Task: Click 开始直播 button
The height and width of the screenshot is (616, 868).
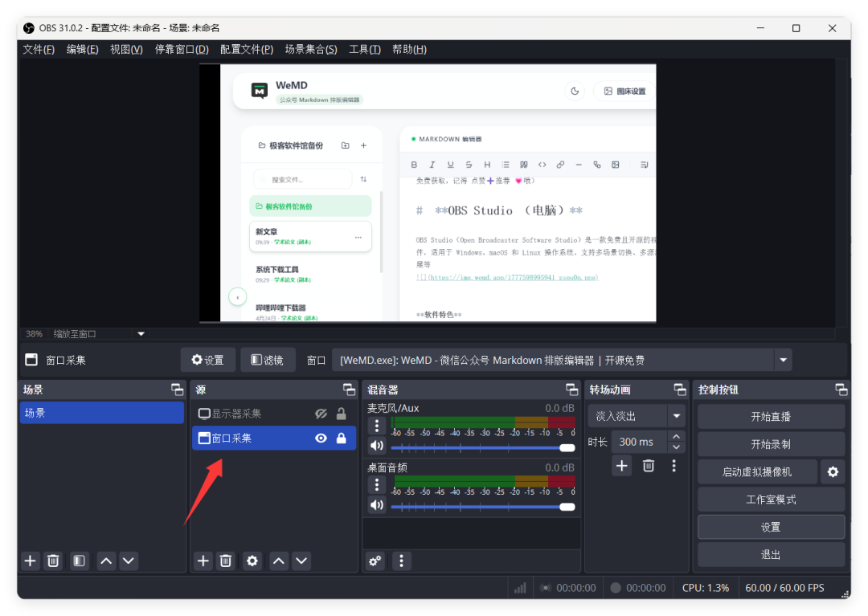Action: (x=771, y=416)
